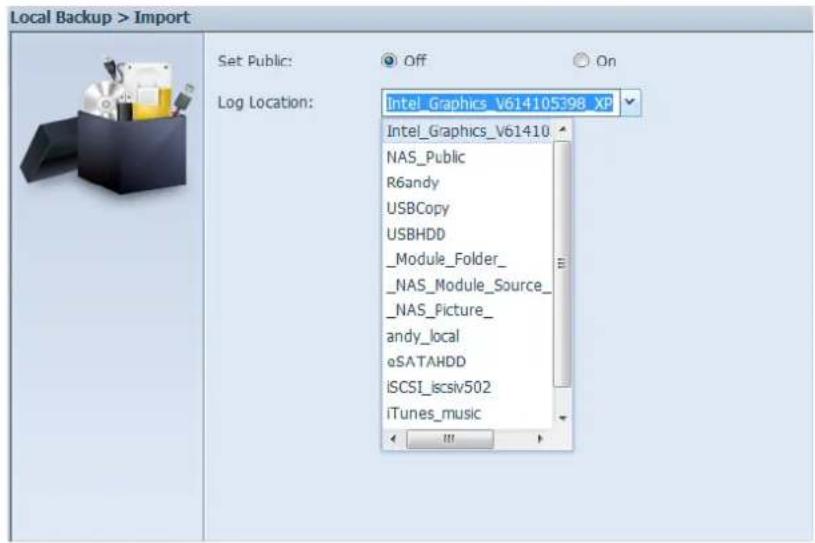Image resolution: width=815 pixels, height=543 pixels.
Task: Pick USBCopy from the Log Location list
Action: pos(417,208)
